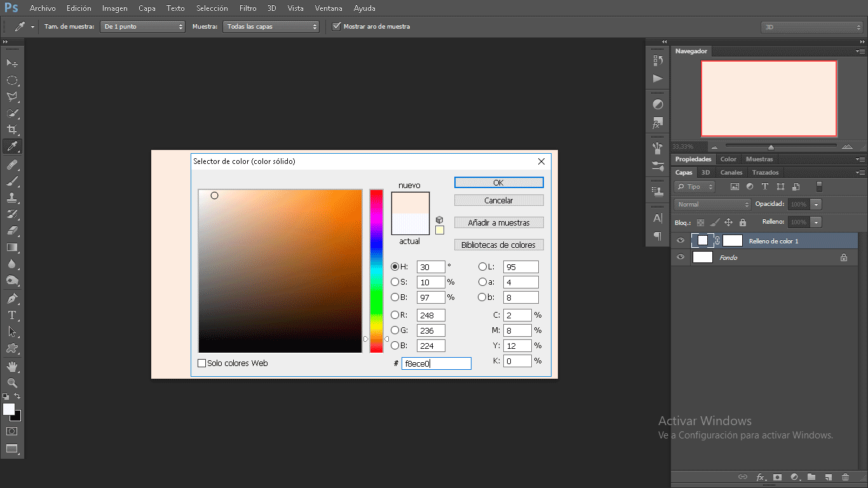The image size is (868, 488).
Task: Select the Horizontal Type tool
Action: pos(11,315)
